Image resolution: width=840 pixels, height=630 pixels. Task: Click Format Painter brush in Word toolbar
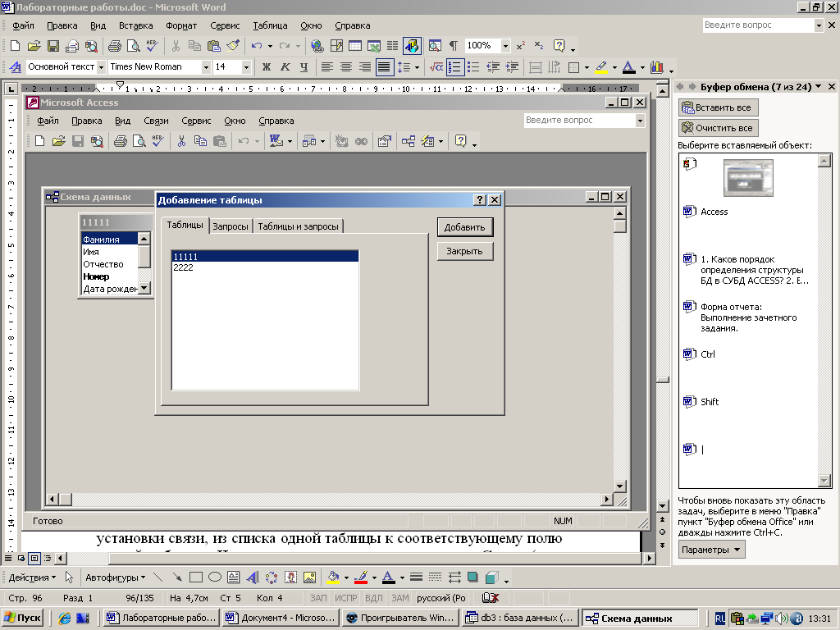(233, 46)
